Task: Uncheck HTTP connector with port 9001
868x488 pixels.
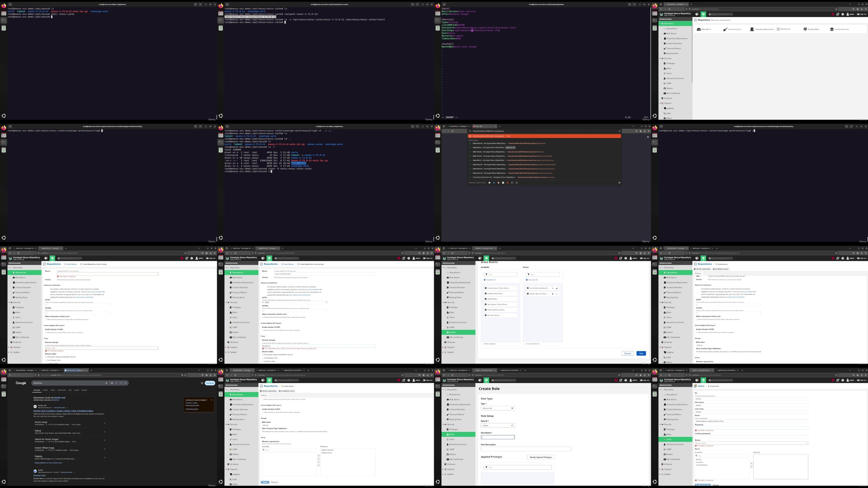Action: coord(263,302)
